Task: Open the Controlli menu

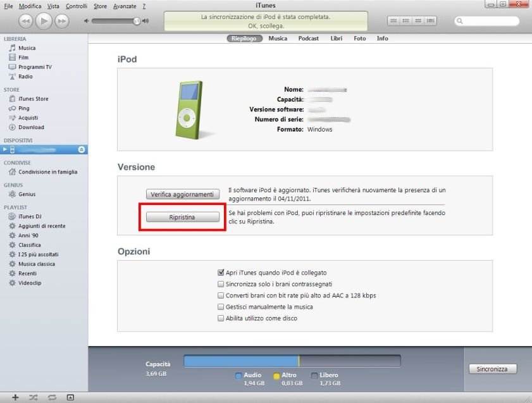Action: [x=77, y=6]
